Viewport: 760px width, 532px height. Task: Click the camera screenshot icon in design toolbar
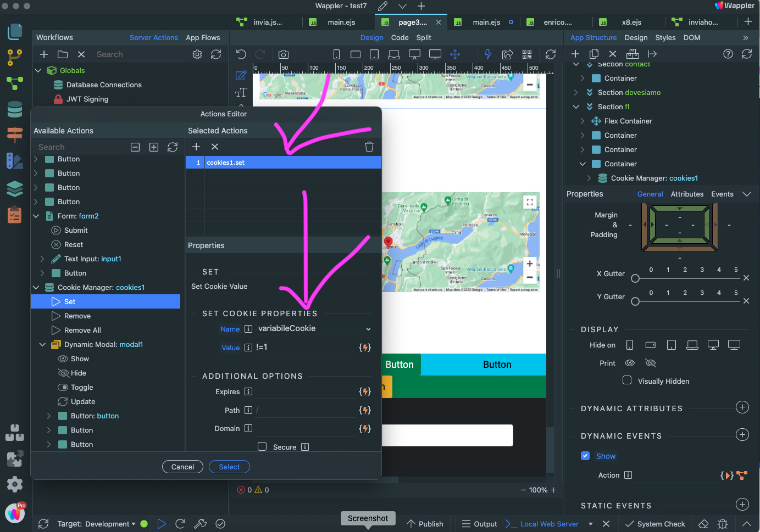click(284, 54)
